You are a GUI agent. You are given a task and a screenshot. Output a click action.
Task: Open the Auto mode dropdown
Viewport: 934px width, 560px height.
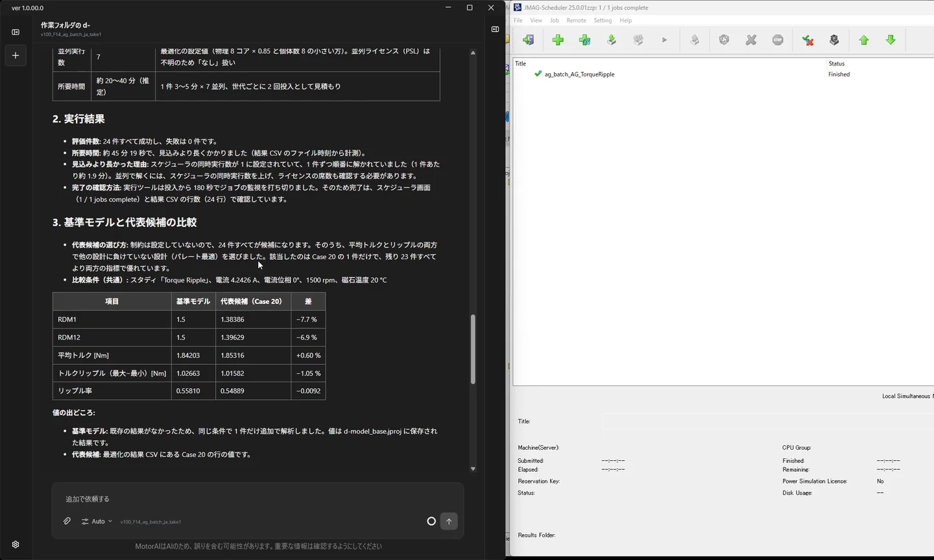[97, 521]
